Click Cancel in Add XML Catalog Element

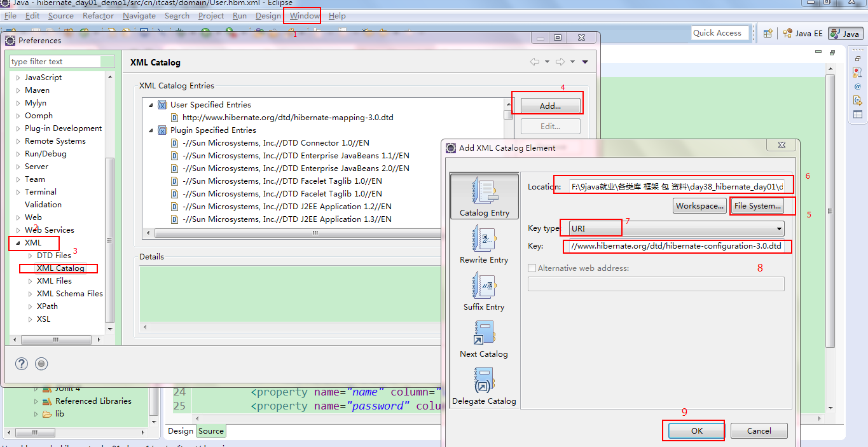[x=759, y=430]
